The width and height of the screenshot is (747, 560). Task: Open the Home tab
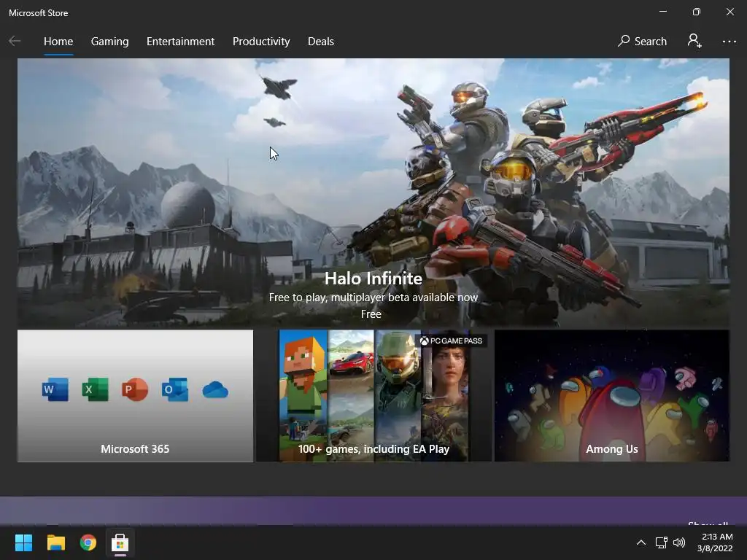[58, 42]
